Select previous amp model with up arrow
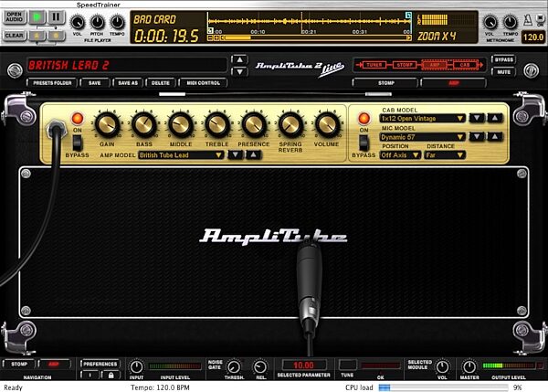The height and width of the screenshot is (392, 548). (253, 154)
